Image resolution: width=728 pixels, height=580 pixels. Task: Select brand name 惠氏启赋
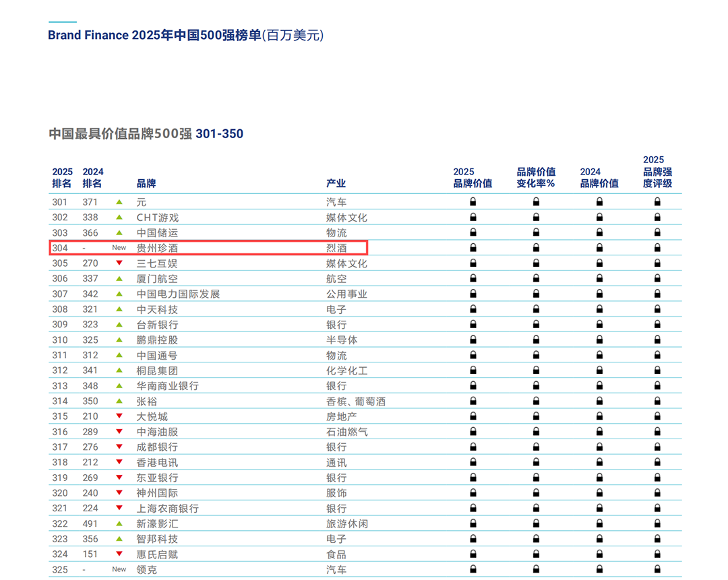157,554
